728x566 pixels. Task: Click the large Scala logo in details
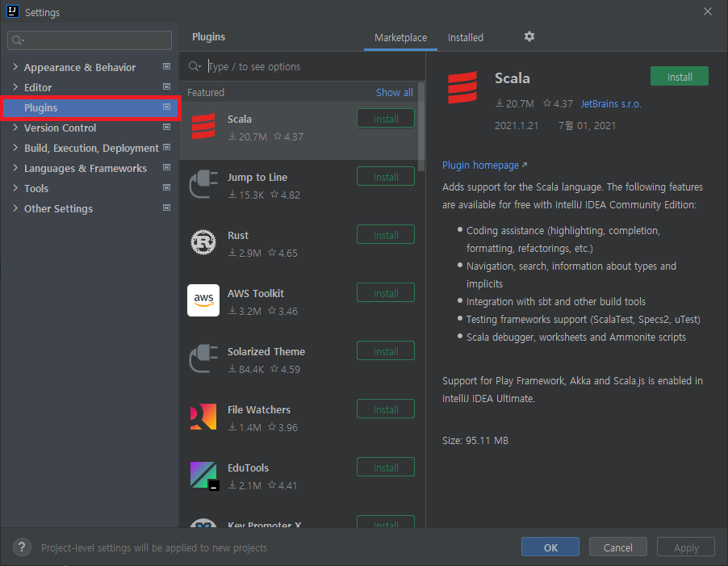pos(462,87)
